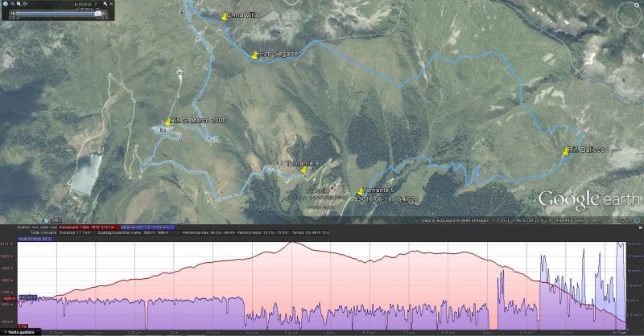Click the Tornante 5 placemark pin
The image size is (644, 336).
361,192
